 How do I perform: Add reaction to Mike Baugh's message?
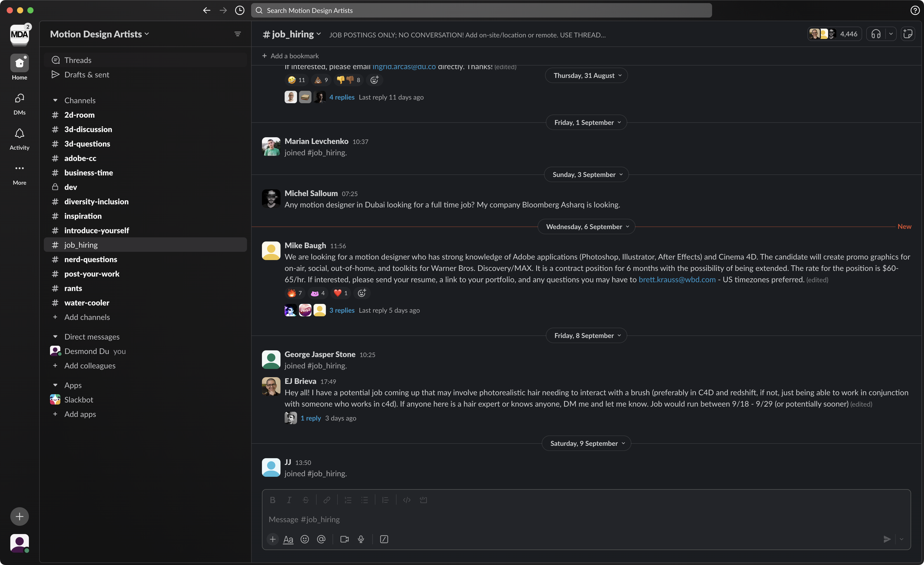(361, 293)
